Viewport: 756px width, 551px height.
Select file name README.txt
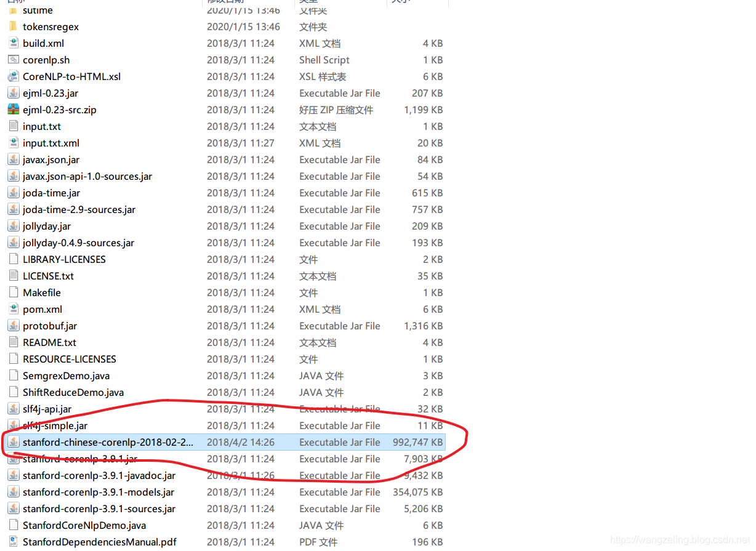coord(49,343)
